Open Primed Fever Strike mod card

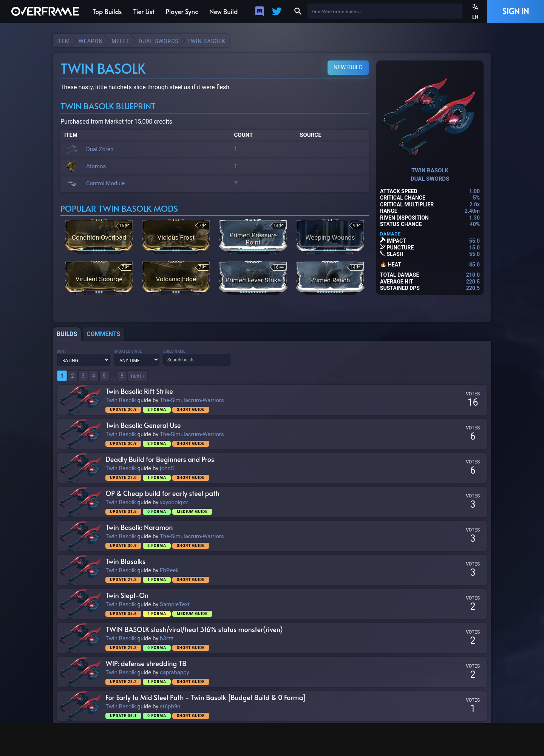pyautogui.click(x=253, y=277)
